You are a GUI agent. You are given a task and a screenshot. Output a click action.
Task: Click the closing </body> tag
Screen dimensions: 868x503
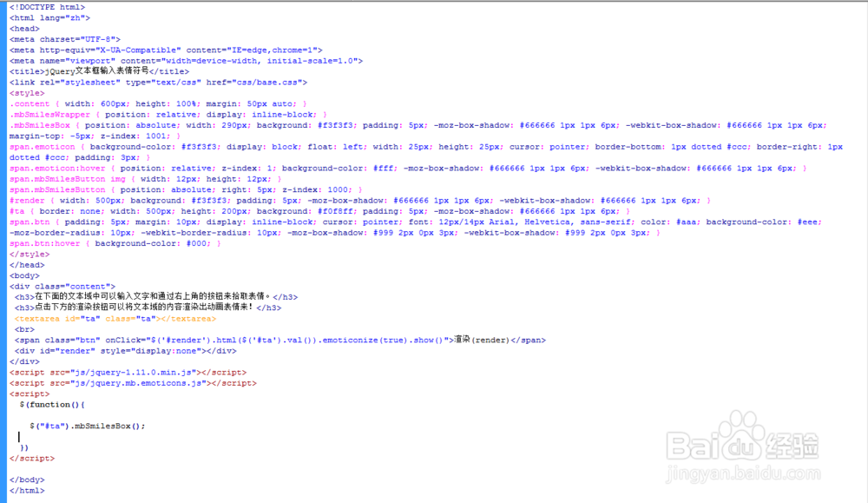tap(27, 480)
